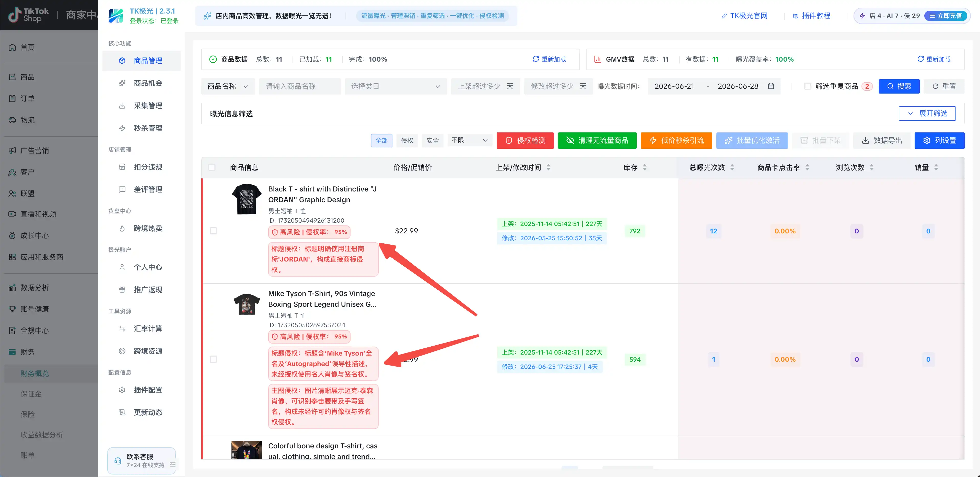
Task: Open 秒杀管理 in plugin sidebar
Action: tap(142, 128)
